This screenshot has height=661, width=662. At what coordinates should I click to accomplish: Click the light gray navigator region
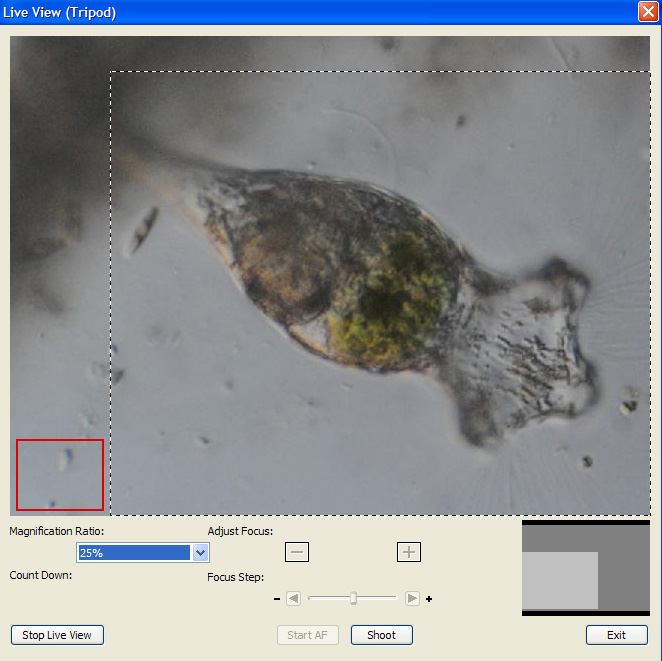click(x=560, y=580)
